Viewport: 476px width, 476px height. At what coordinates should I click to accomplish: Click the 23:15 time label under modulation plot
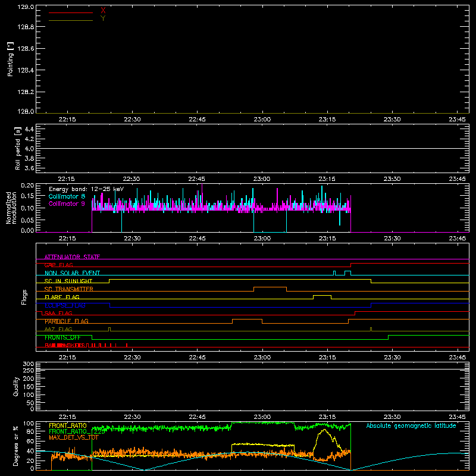[x=327, y=239]
